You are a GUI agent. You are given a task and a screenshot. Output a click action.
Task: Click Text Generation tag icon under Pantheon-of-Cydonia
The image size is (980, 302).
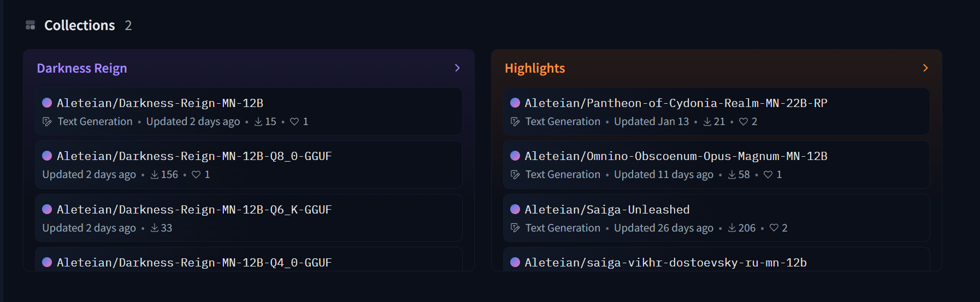pos(515,121)
